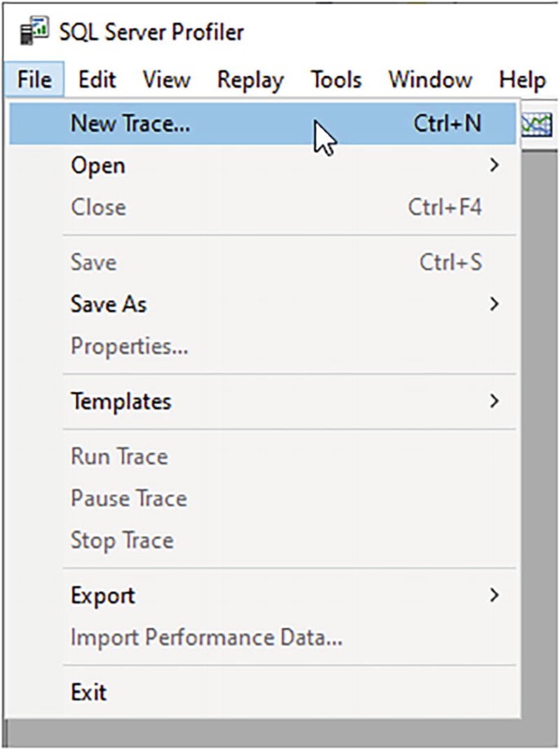Image resolution: width=560 pixels, height=750 pixels.
Task: Open the View menu
Action: 167,79
